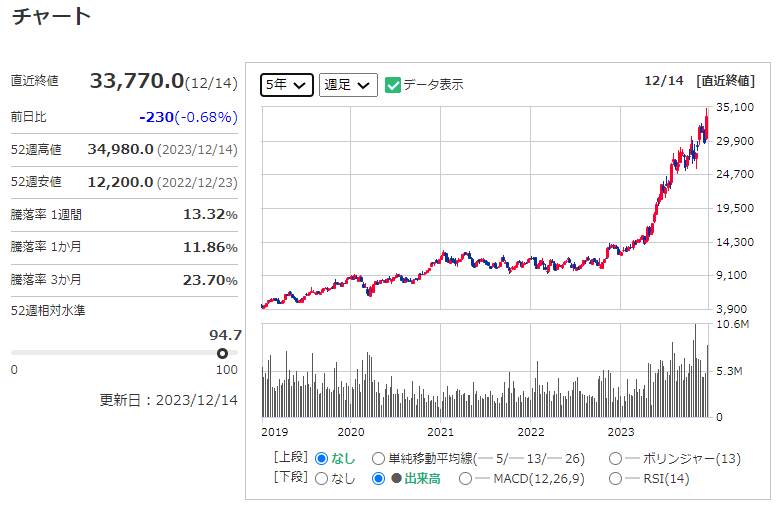Screen dimensions: 779x507
Task: Click the 52週高値 value 34,980.0
Action: pyautogui.click(x=120, y=149)
